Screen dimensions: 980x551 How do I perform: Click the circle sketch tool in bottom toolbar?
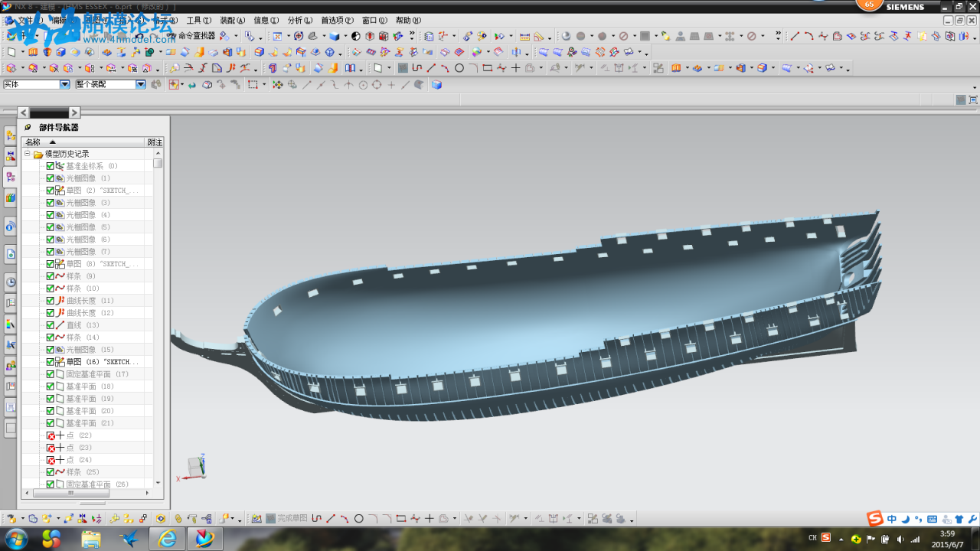point(358,519)
